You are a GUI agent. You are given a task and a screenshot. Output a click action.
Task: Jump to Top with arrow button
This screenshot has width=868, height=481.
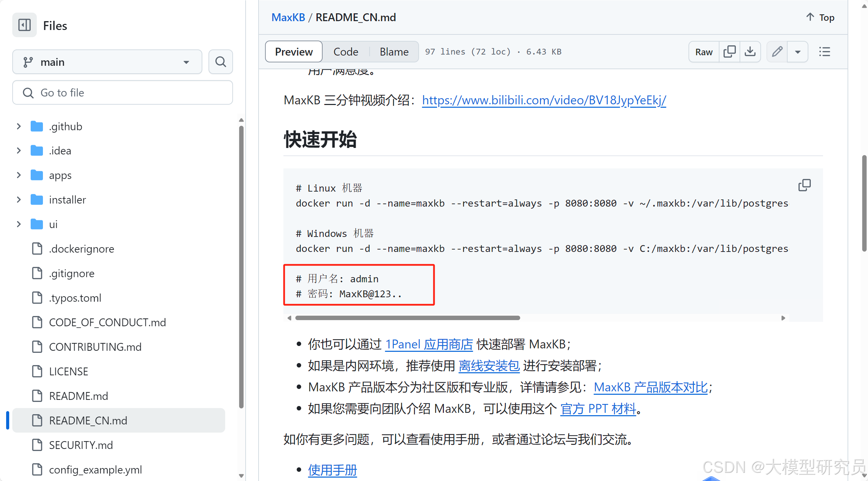[820, 17]
